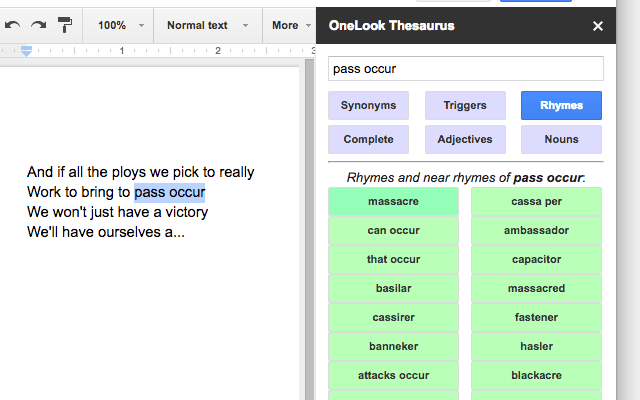Pick the "ambassador" rhyme suggestion
Viewport: 640px width, 400px height.
tap(537, 231)
